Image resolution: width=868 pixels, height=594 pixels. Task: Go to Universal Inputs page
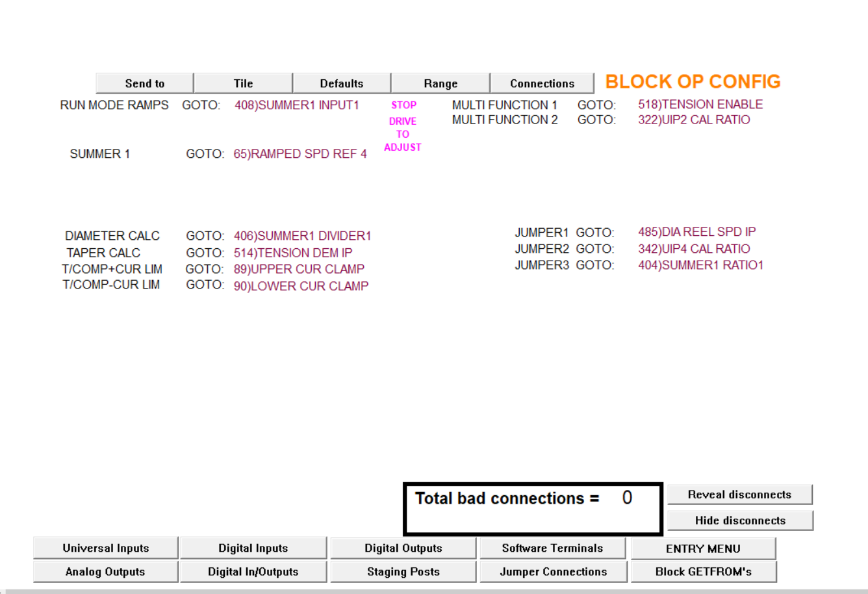(106, 548)
